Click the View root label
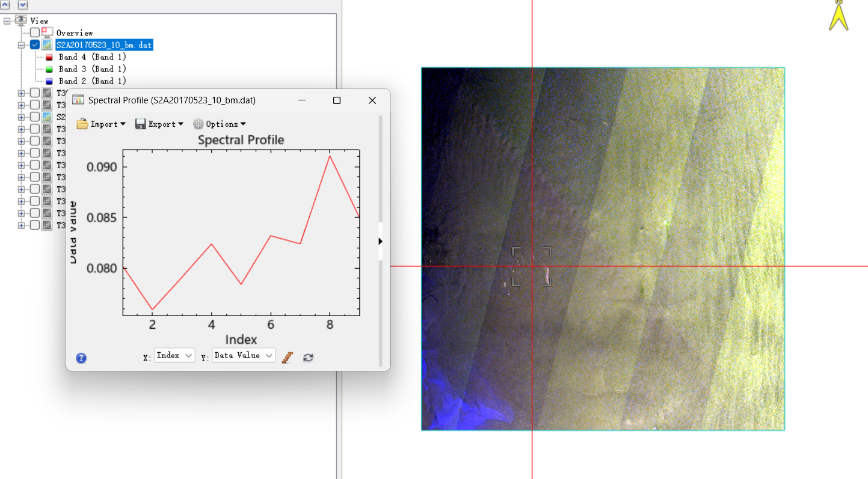Viewport: 868px width, 479px height. click(40, 21)
